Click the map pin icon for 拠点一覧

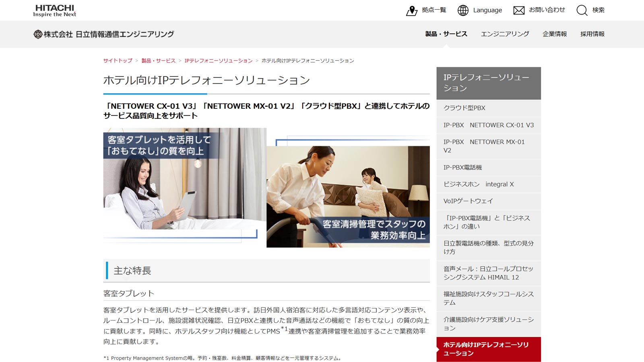point(411,10)
